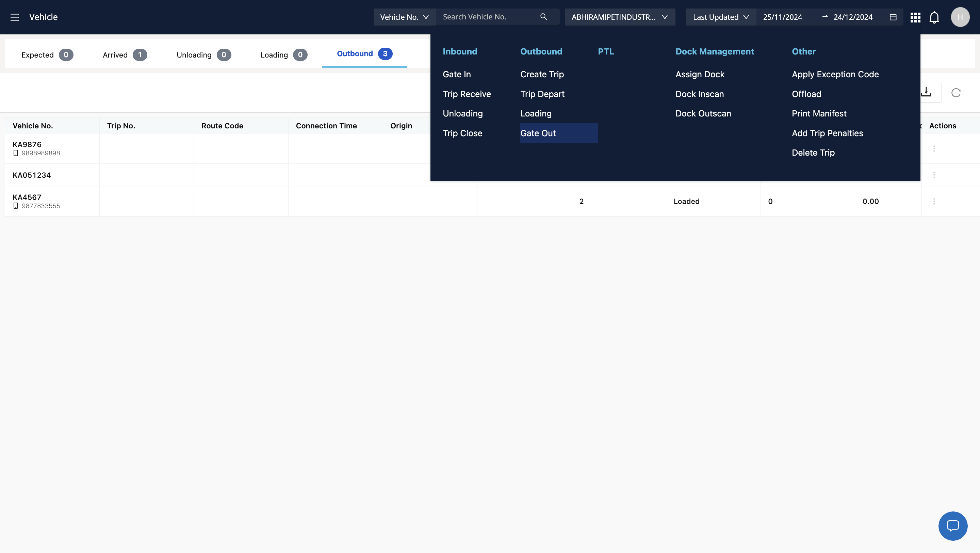Screen dimensions: 980x553
Task: Select the end date 24/12/2024
Action: point(853,17)
